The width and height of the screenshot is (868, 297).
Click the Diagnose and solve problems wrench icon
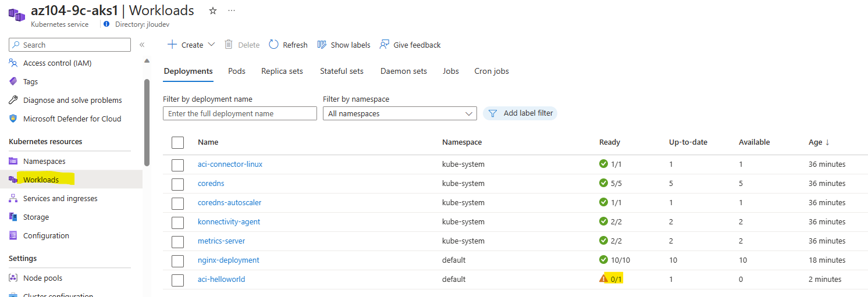click(x=13, y=100)
